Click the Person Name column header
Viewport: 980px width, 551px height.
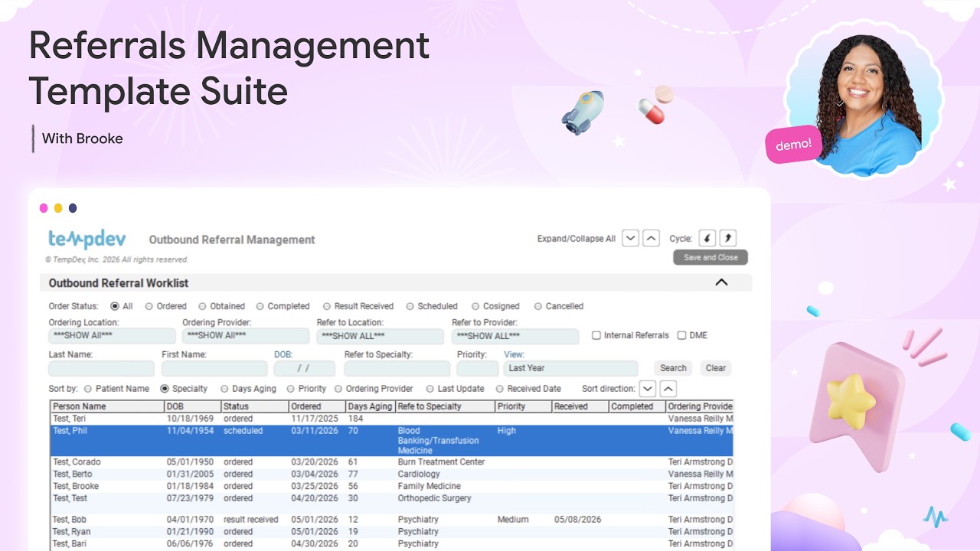tap(107, 406)
